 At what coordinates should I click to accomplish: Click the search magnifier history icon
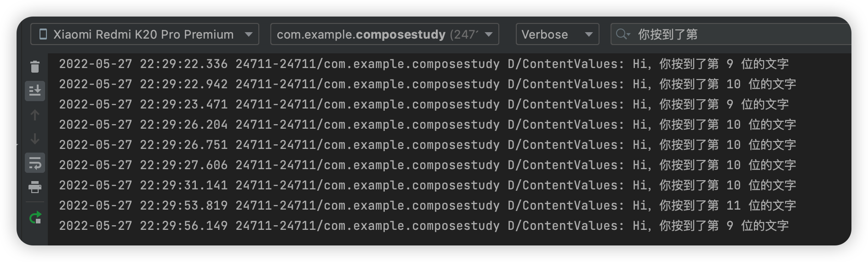[622, 34]
